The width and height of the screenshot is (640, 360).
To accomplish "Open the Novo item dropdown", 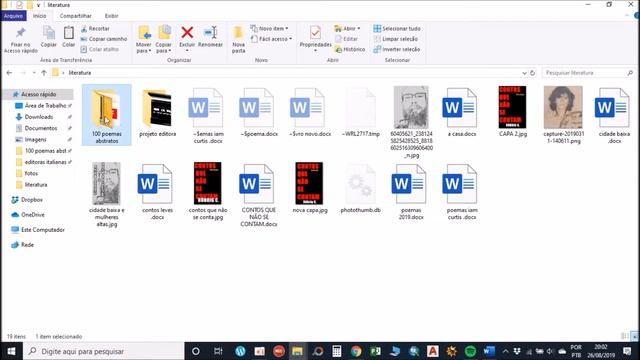I will pos(269,29).
